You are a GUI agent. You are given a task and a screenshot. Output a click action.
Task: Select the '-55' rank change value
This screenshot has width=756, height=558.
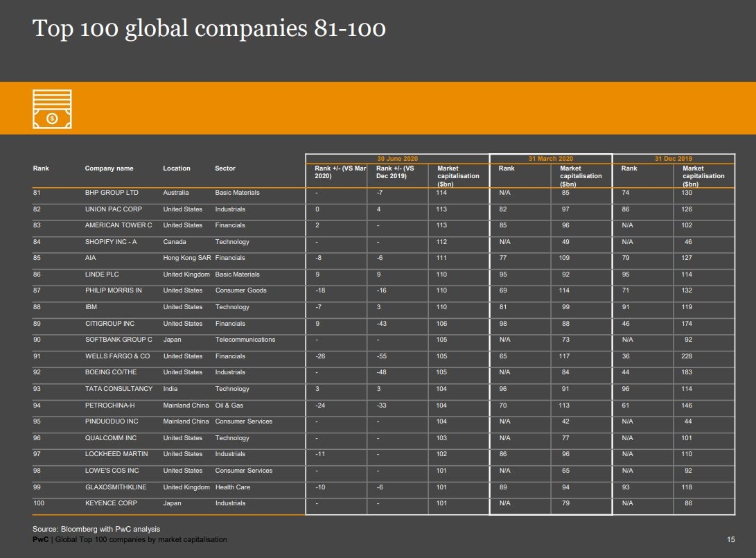click(382, 356)
